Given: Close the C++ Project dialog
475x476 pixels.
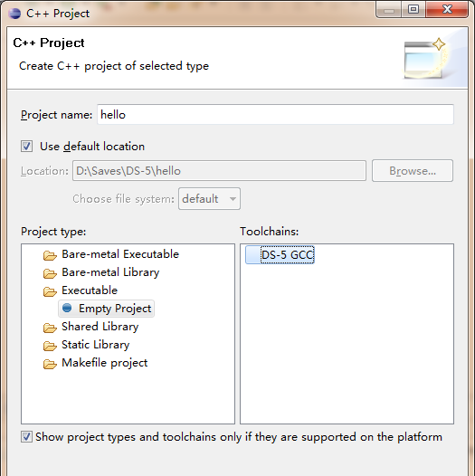Looking at the screenshot, I should 447,9.
